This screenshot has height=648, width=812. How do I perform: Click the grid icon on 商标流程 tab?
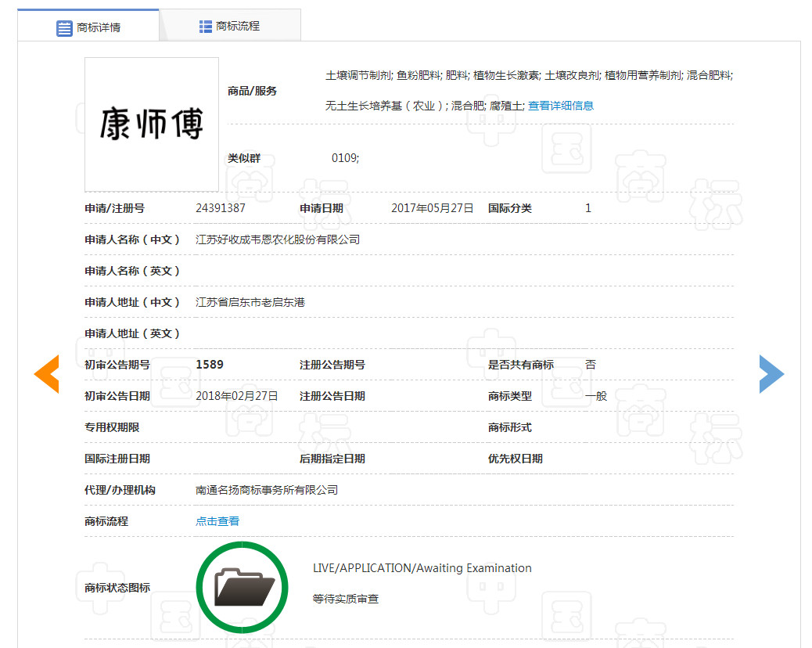click(x=206, y=27)
